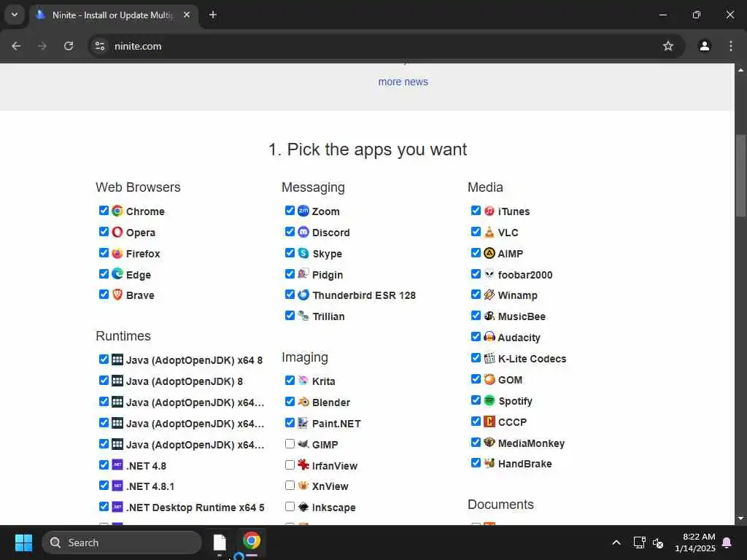Click the Blender logo icon
This screenshot has height=560, width=747.
point(303,402)
